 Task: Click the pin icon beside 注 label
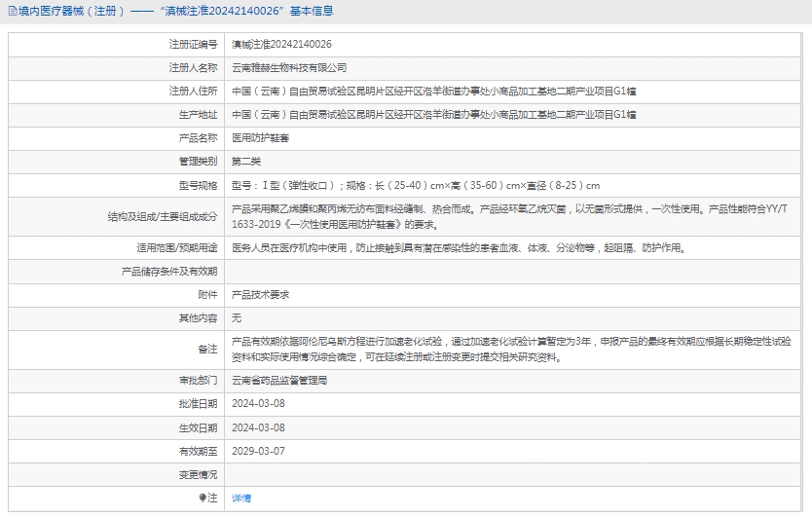pyautogui.click(x=203, y=498)
